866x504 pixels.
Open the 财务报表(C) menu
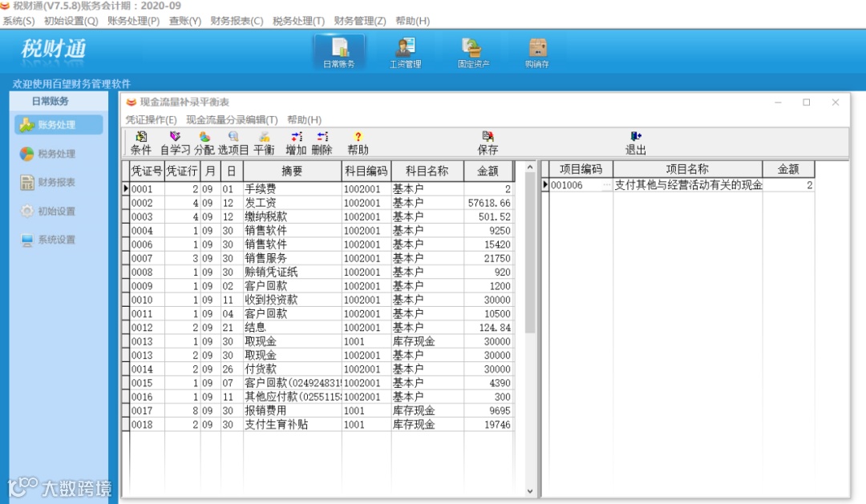point(237,21)
